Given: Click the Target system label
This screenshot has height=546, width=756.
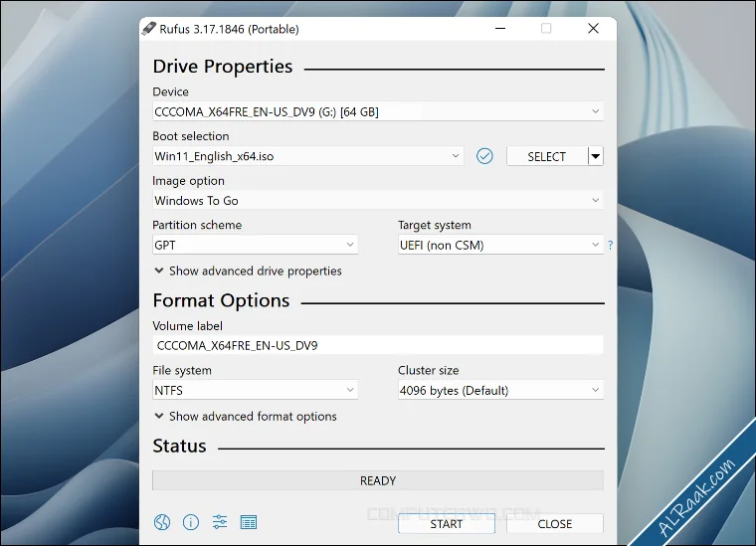Looking at the screenshot, I should click(435, 225).
